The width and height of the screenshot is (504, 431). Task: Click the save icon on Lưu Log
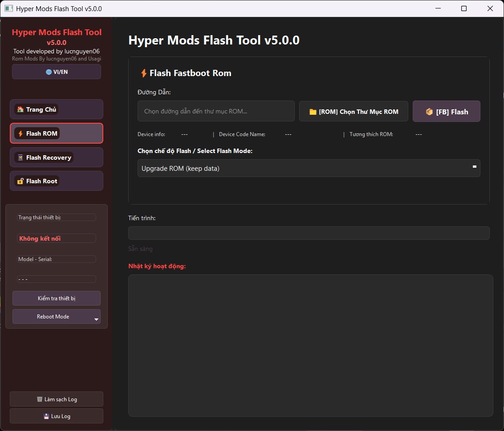46,416
